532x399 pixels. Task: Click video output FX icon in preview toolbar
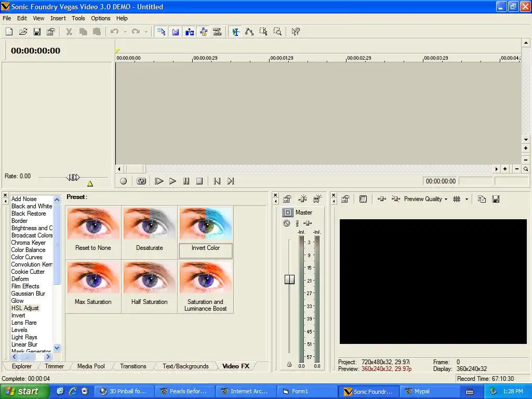coord(382,199)
